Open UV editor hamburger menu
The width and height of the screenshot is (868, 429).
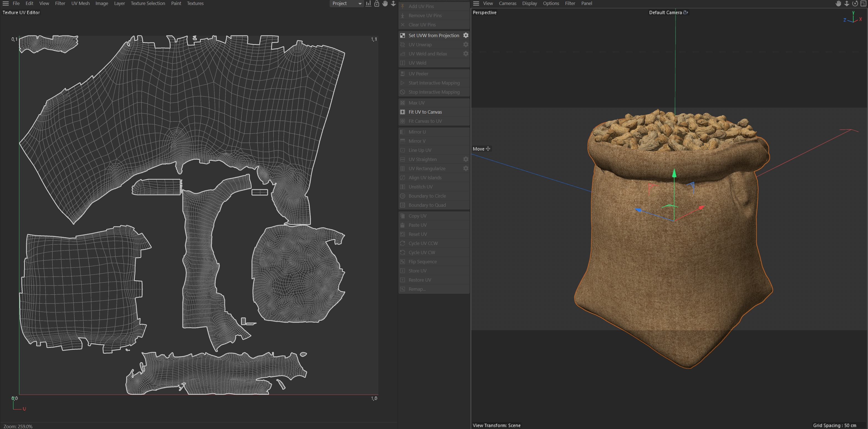click(6, 3)
